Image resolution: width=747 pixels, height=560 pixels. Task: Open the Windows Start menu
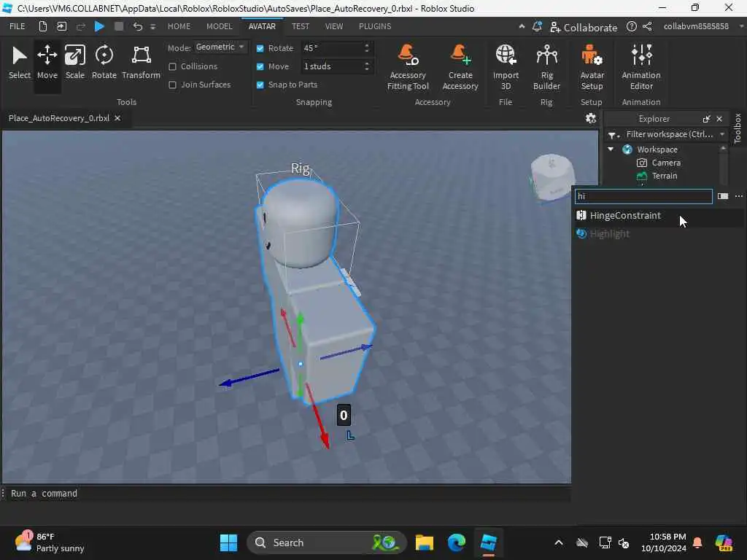coord(228,542)
